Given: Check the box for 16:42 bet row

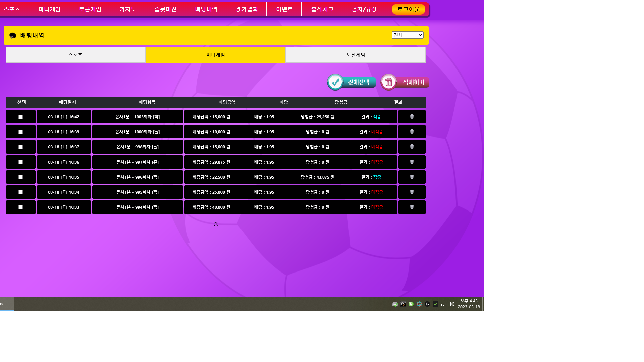Looking at the screenshot, I should tap(20, 117).
